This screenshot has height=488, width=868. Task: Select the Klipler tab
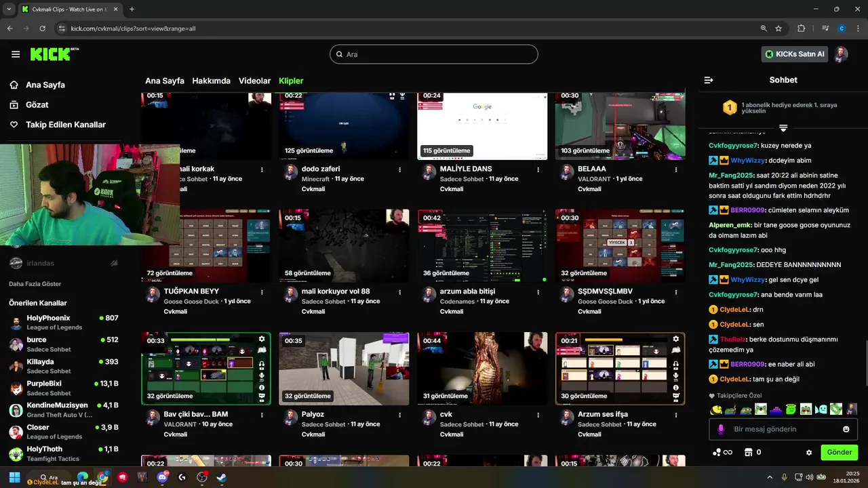point(291,81)
